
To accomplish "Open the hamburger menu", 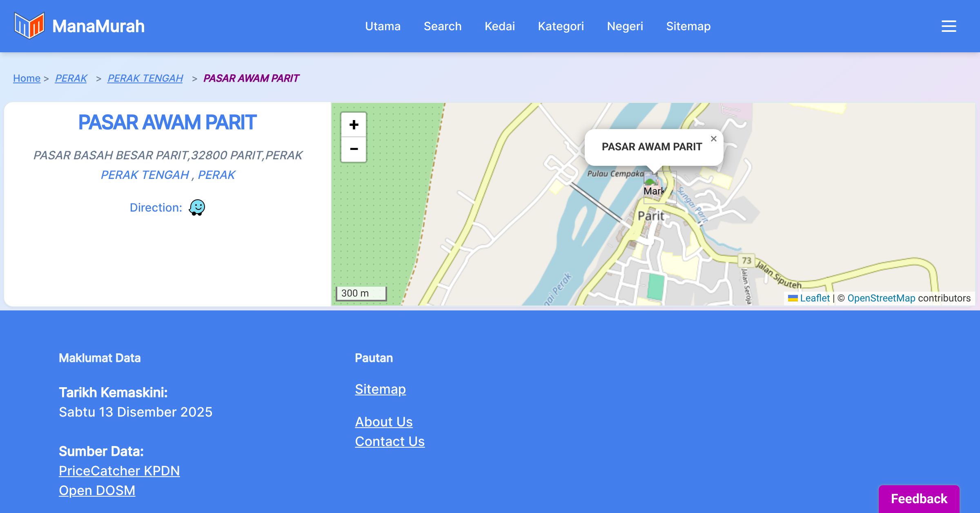I will tap(949, 26).
